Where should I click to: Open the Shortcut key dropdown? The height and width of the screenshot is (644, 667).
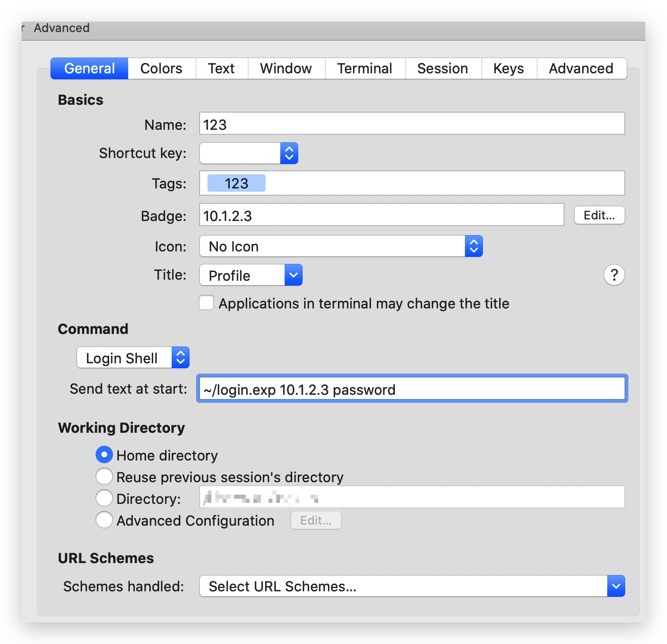249,153
